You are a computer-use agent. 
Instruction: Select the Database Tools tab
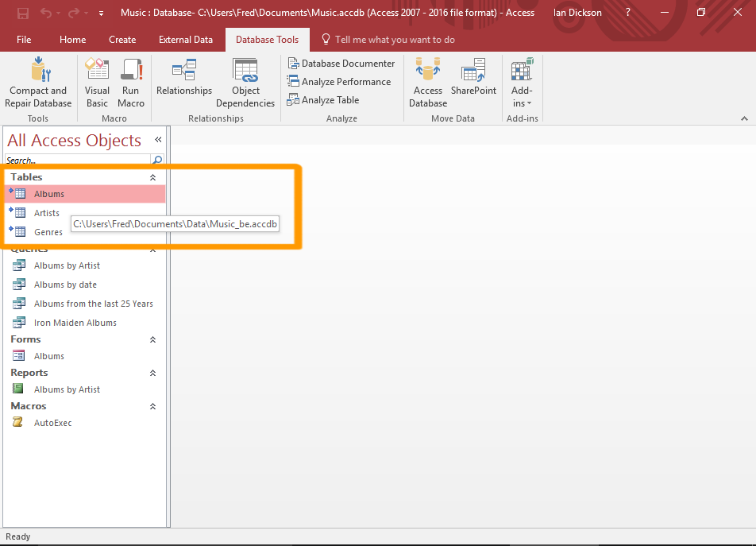pos(267,40)
